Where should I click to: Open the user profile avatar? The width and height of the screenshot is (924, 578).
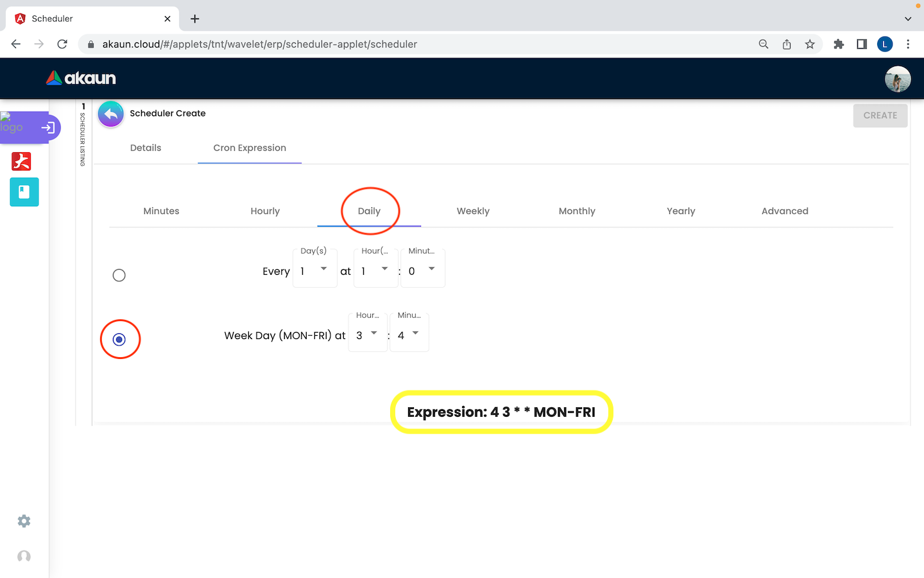tap(897, 79)
